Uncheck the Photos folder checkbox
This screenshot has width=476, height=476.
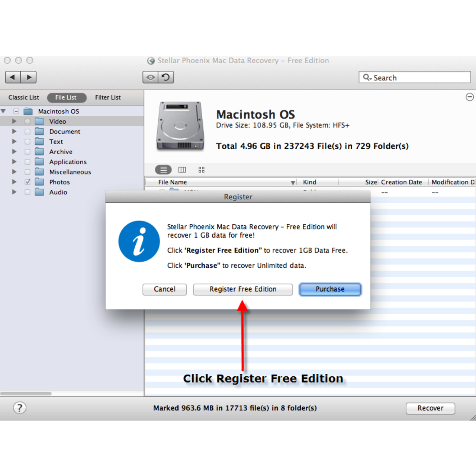28,182
